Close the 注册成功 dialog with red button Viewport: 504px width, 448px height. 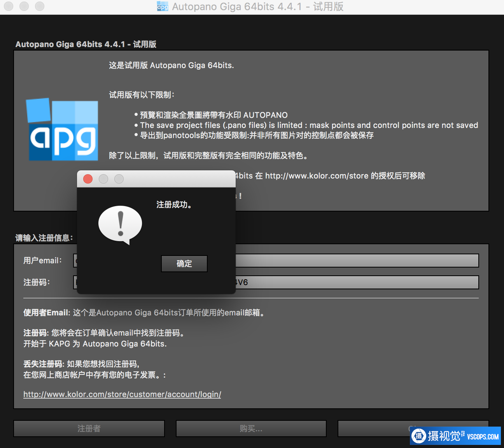point(88,179)
